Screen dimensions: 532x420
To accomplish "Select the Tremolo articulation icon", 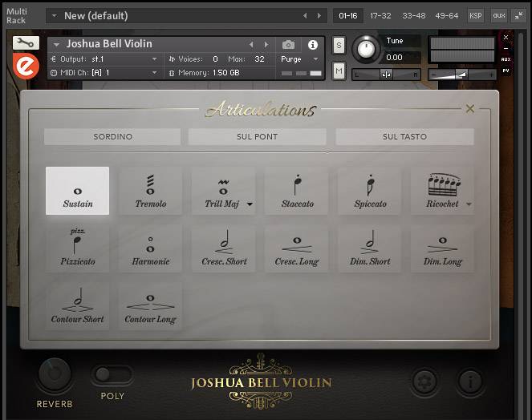I will pos(151,191).
